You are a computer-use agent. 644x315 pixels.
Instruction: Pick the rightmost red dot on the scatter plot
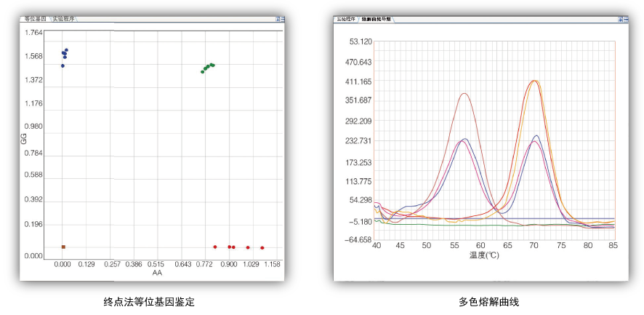coord(262,248)
